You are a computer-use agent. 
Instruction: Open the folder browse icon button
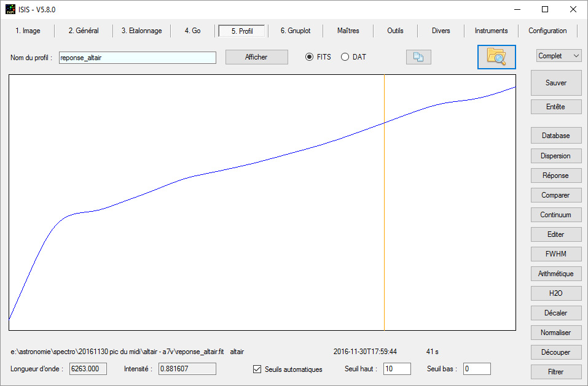496,57
